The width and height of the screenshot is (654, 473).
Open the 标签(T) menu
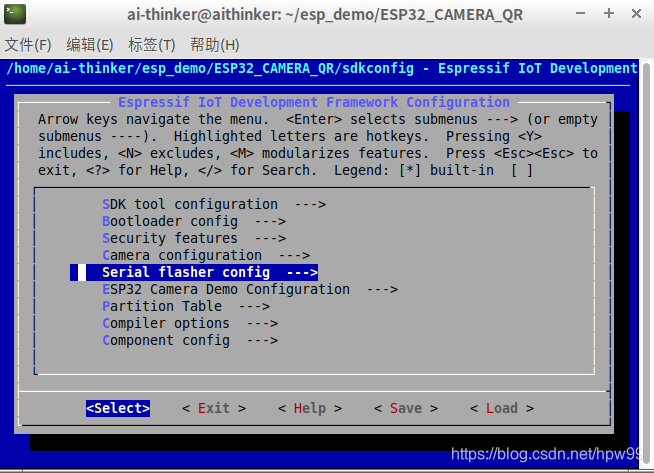tap(151, 45)
